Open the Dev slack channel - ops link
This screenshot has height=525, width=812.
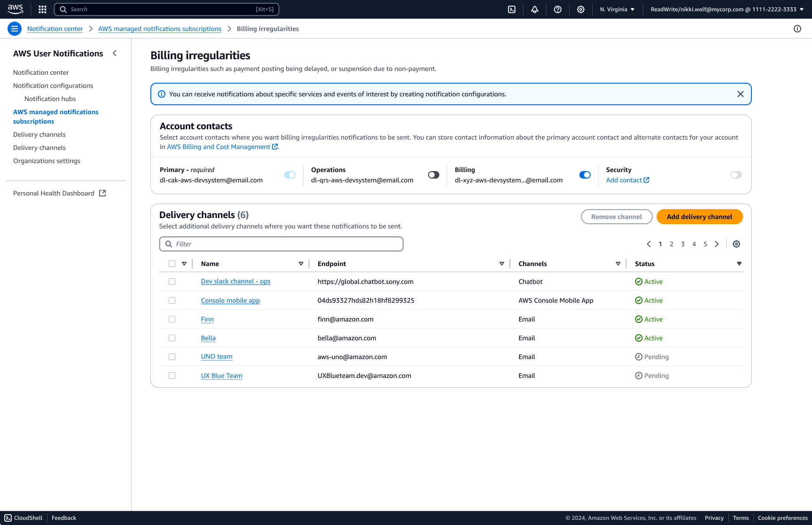coord(236,282)
